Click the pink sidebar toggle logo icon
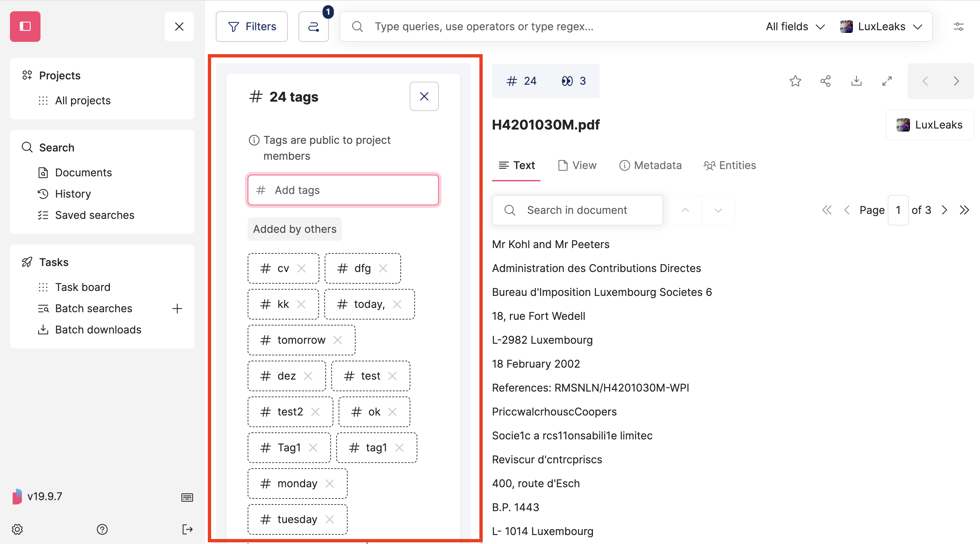Screen dimensions: 980x544 click(x=25, y=26)
